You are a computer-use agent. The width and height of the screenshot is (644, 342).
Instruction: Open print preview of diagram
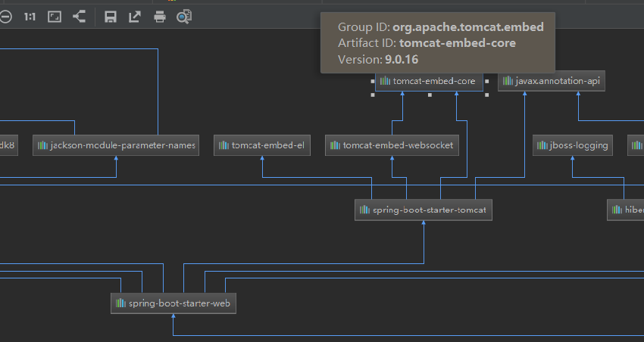(x=184, y=17)
